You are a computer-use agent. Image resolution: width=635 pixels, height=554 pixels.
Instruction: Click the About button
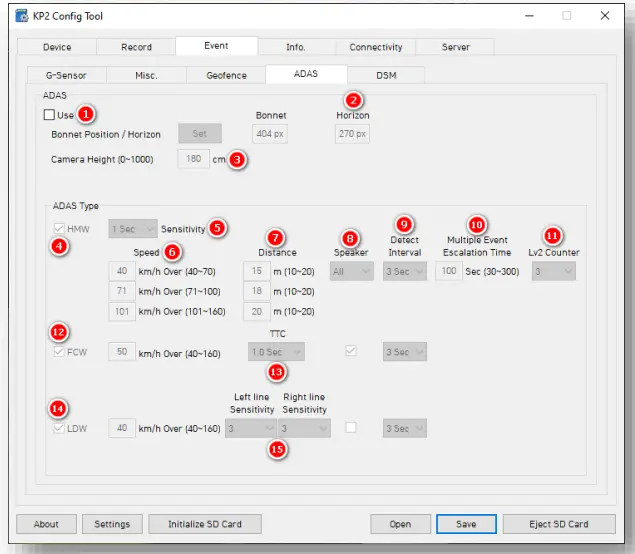coord(46,524)
